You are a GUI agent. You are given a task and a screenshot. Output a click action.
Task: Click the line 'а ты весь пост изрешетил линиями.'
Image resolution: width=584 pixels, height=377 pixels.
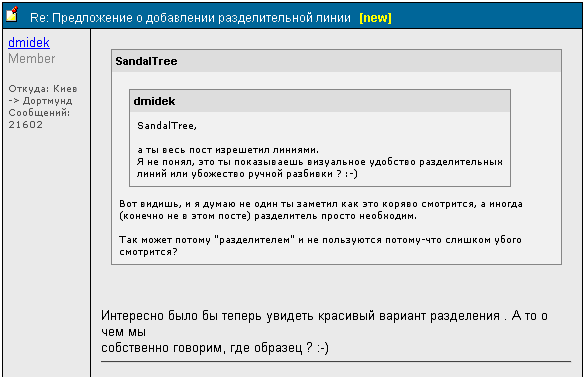[x=228, y=150]
